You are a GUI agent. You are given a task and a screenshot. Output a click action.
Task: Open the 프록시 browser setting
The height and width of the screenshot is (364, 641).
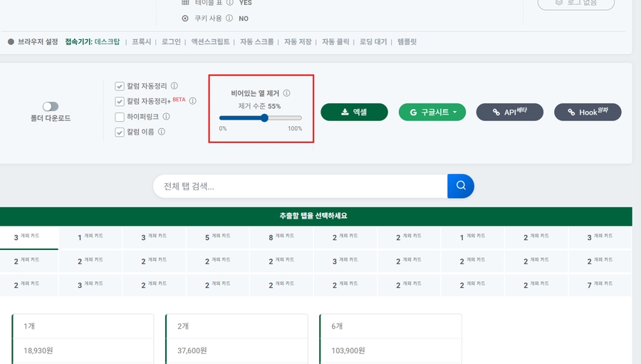click(x=141, y=42)
